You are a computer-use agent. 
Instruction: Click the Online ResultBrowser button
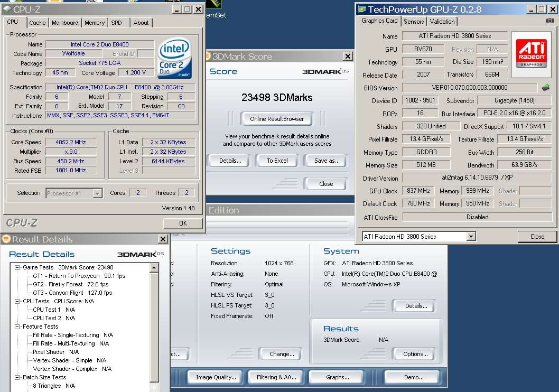[x=277, y=119]
